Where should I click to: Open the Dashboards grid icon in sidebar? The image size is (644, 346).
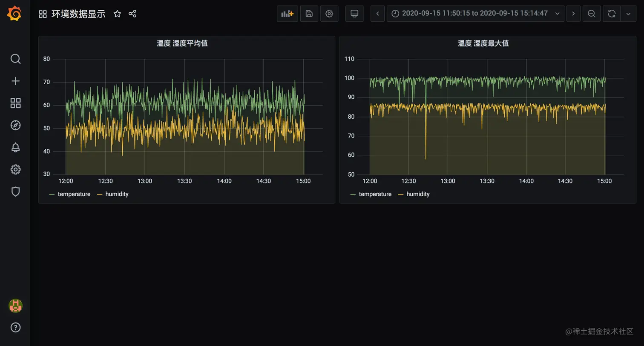15,103
